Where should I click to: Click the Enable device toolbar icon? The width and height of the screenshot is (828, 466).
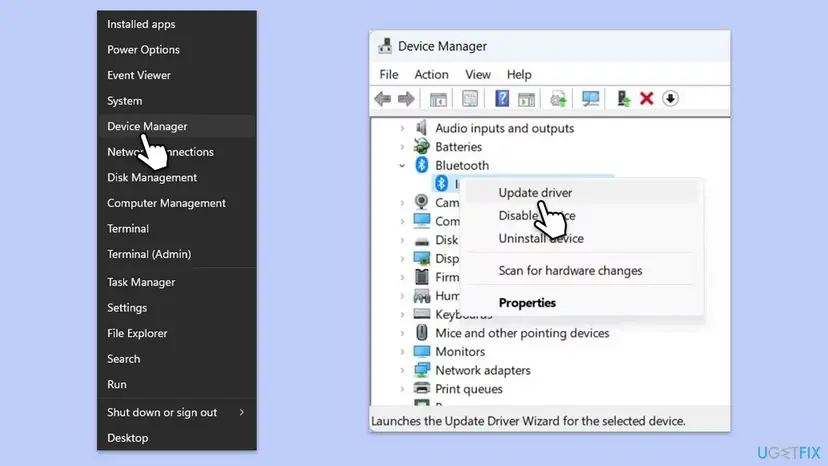coord(623,99)
